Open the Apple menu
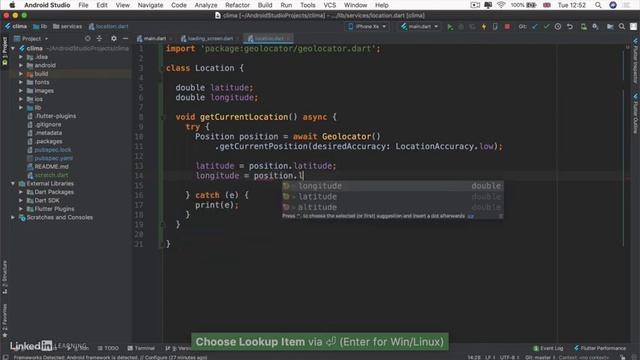The width and height of the screenshot is (640, 360). coord(12,5)
